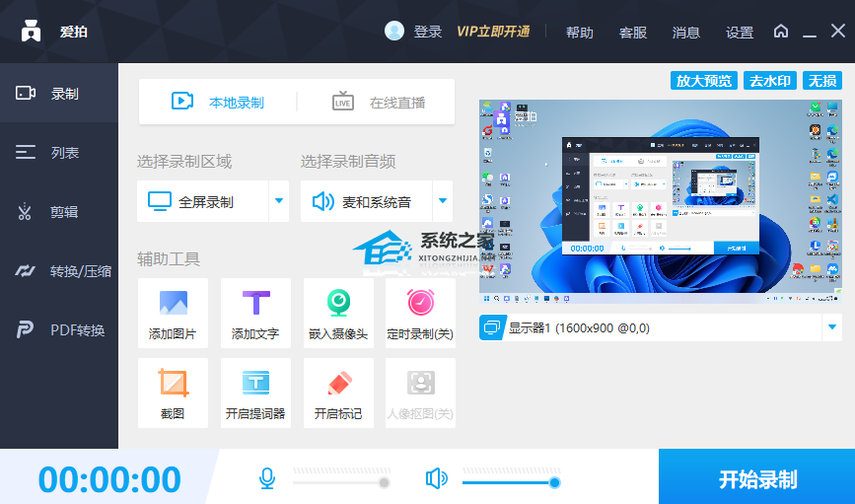Select the 本地录制 local recording tab
Viewport: 855px width, 504px height.
pos(218,102)
